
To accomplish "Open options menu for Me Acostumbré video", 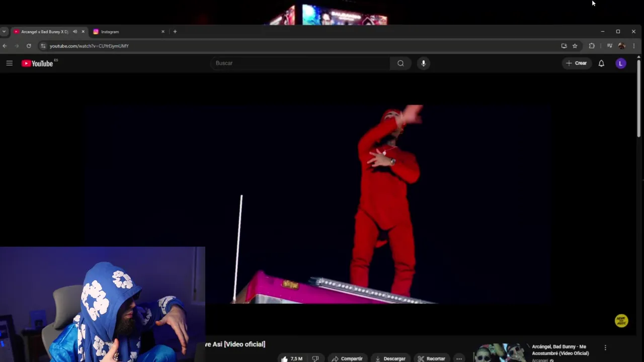I will pos(605,347).
